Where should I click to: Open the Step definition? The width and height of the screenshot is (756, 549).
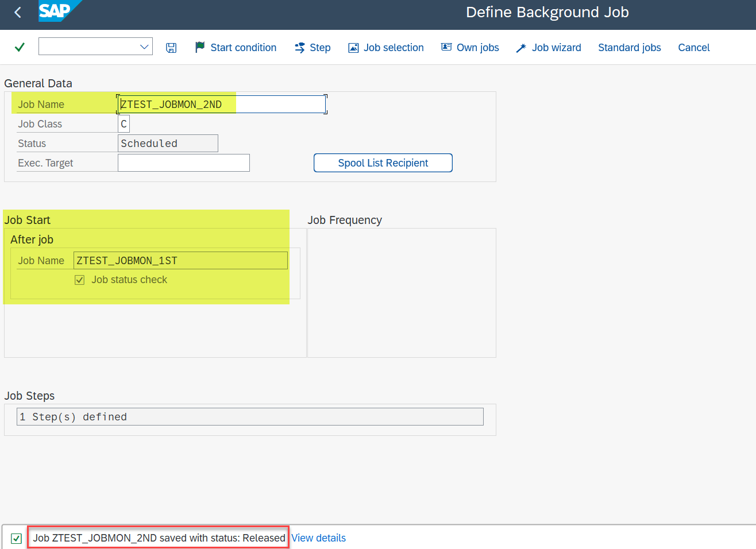pyautogui.click(x=313, y=48)
